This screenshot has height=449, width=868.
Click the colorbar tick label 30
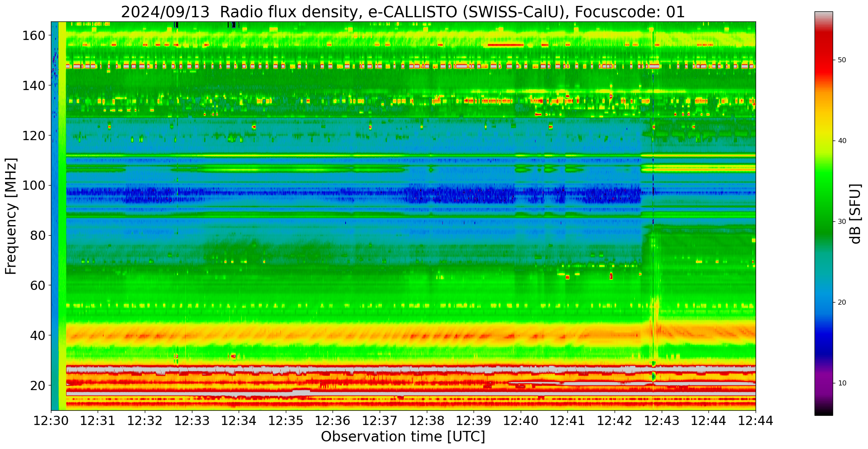click(842, 222)
